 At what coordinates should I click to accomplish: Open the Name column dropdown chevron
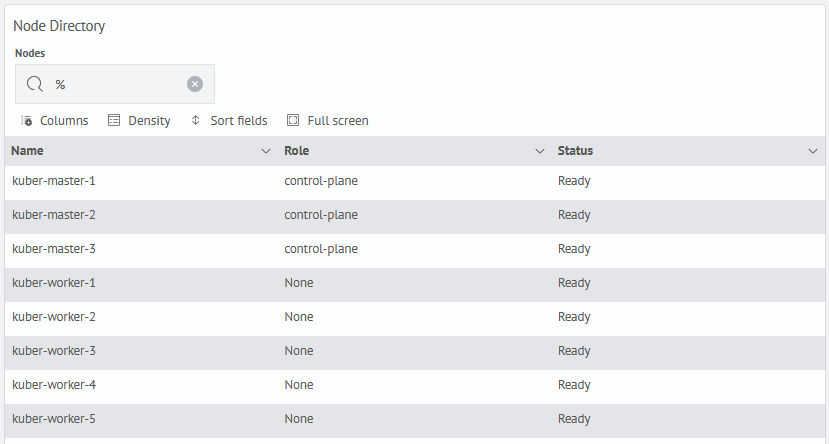[265, 151]
